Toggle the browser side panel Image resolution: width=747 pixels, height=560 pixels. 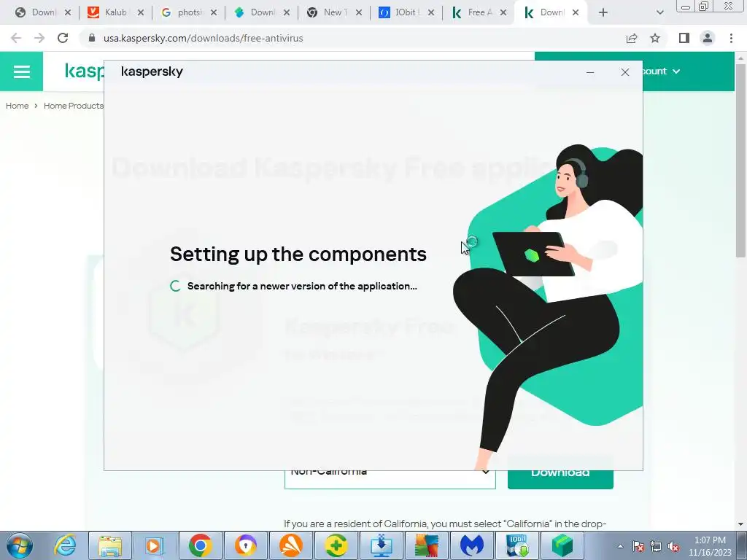(684, 38)
